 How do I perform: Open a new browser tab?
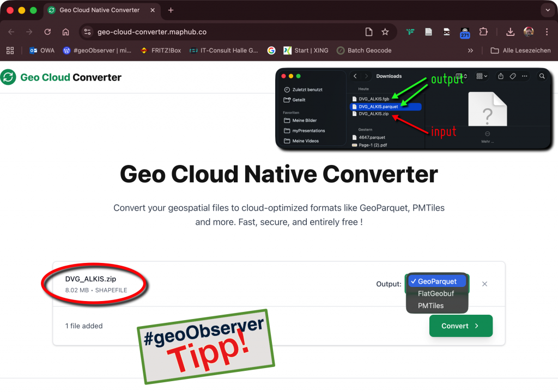(171, 10)
